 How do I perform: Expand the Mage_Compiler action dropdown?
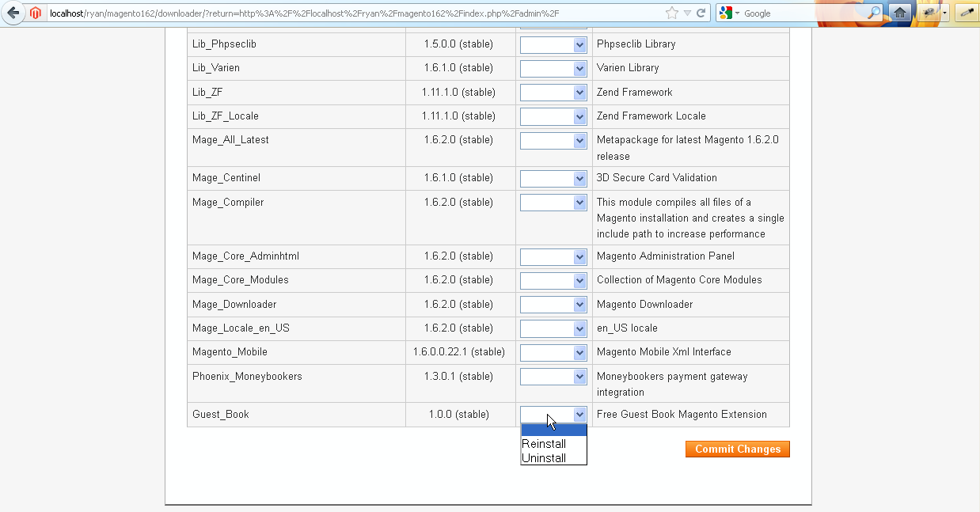(553, 203)
